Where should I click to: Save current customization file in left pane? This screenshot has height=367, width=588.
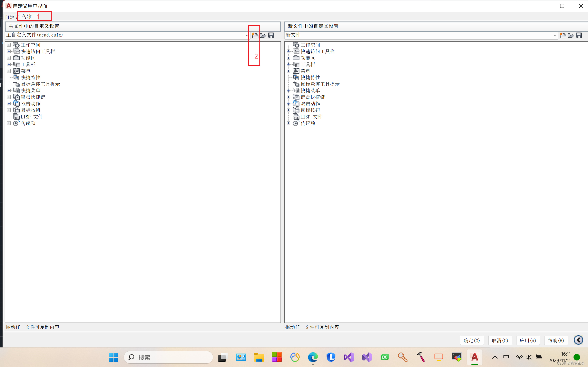pos(271,35)
